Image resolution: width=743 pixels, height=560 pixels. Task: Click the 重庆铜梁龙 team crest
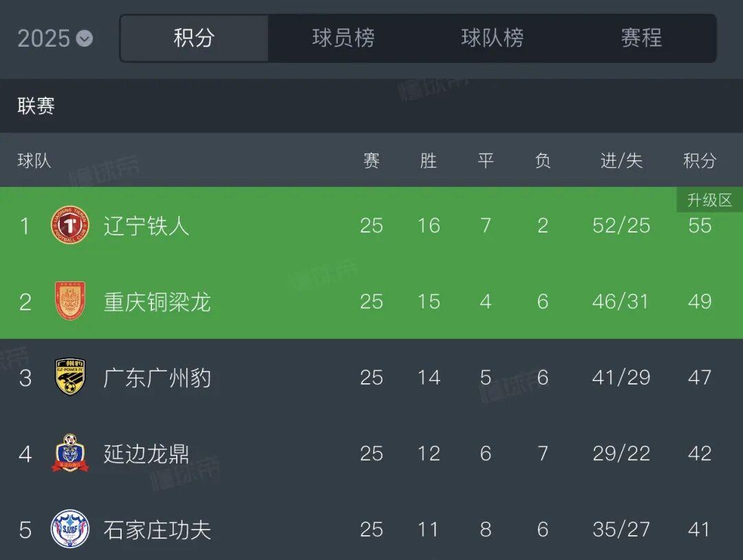coord(70,301)
